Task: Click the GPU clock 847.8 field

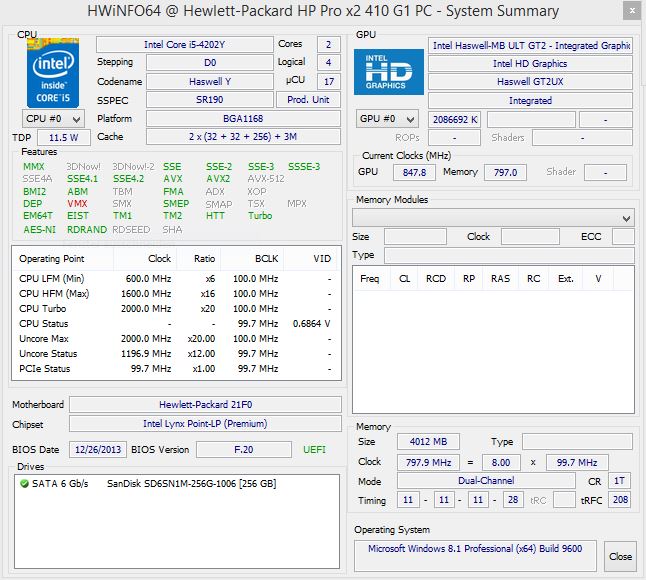Action: tap(414, 172)
